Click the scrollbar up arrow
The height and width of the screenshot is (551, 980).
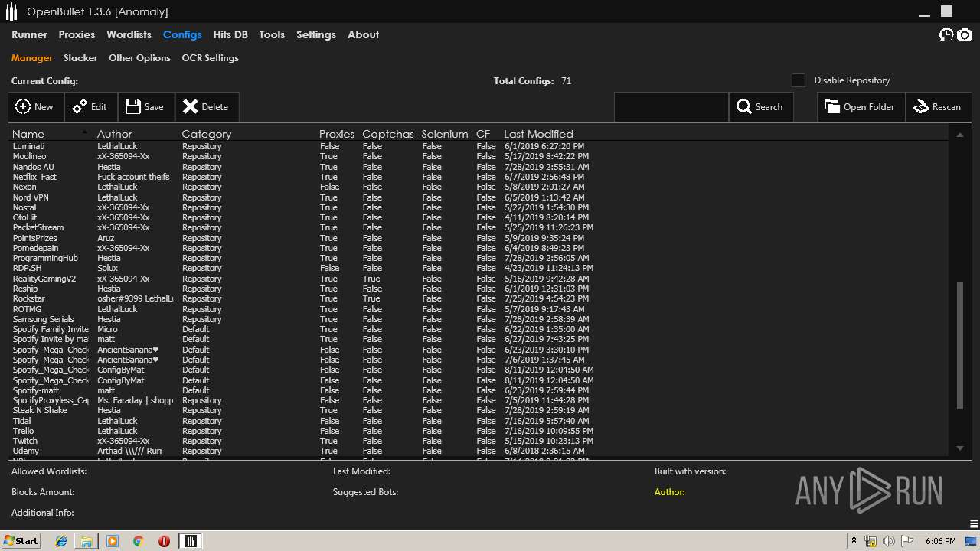click(960, 135)
